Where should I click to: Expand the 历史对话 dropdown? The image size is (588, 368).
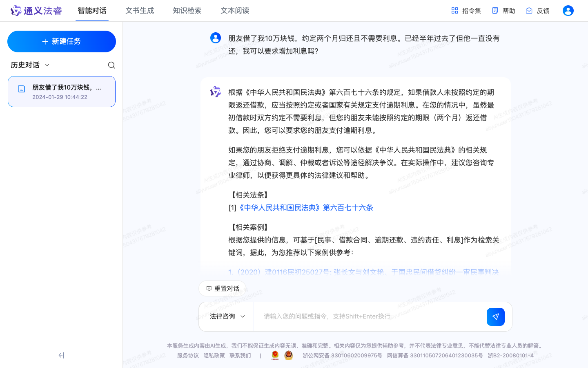click(47, 65)
